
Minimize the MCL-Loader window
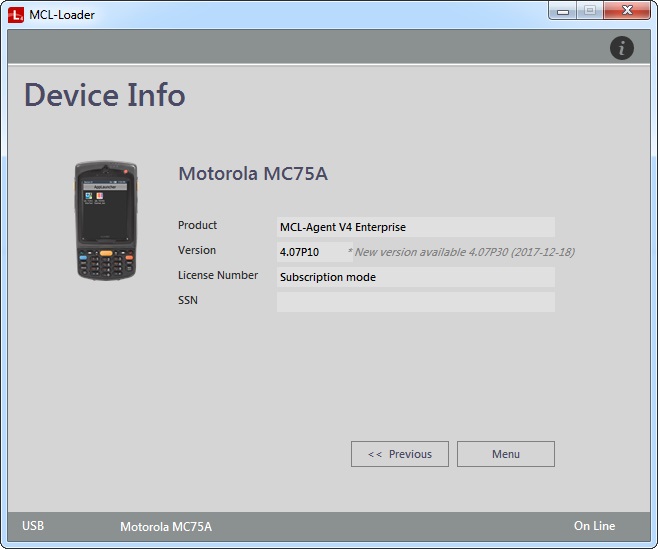(x=563, y=10)
